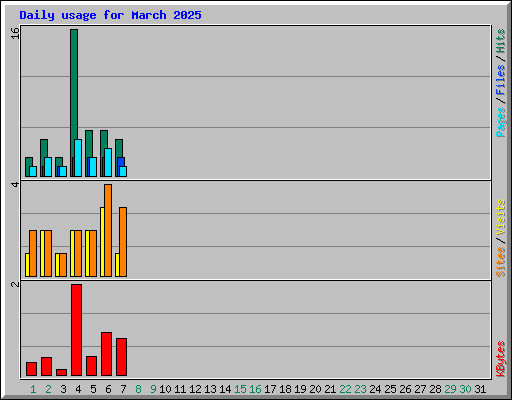Image resolution: width=512 pixels, height=400 pixels.
Task: Click the red KBytes bar for day 1
Action: pos(31,369)
